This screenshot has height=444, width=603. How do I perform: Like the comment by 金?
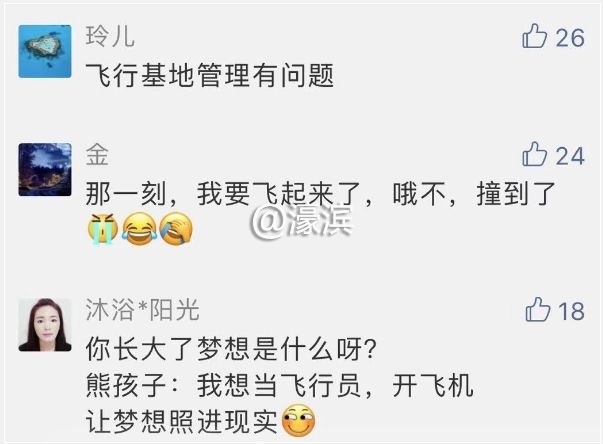pyautogui.click(x=535, y=154)
